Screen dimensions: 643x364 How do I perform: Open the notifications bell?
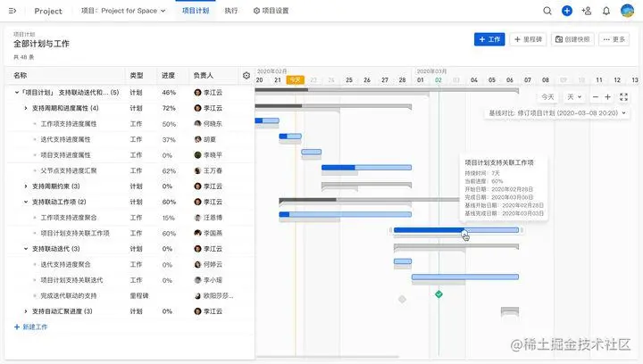click(606, 11)
